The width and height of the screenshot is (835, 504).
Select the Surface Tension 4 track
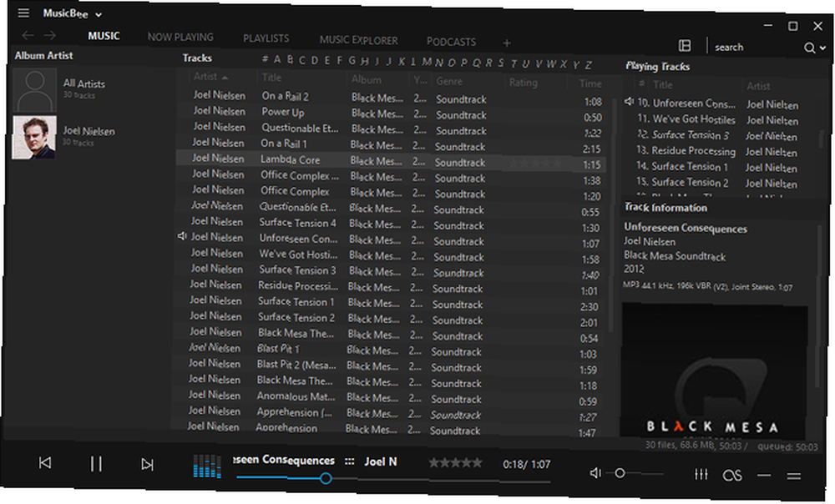coord(391,224)
